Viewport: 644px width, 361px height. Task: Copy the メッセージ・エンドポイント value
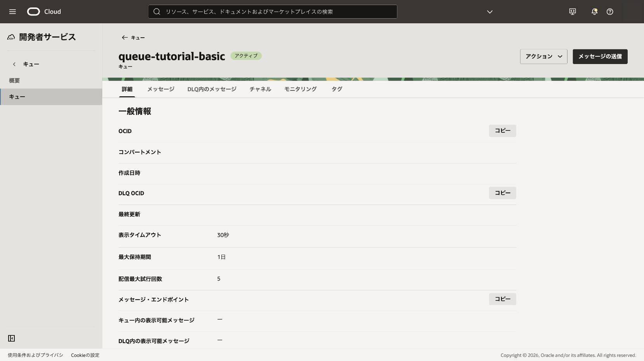pos(503,299)
